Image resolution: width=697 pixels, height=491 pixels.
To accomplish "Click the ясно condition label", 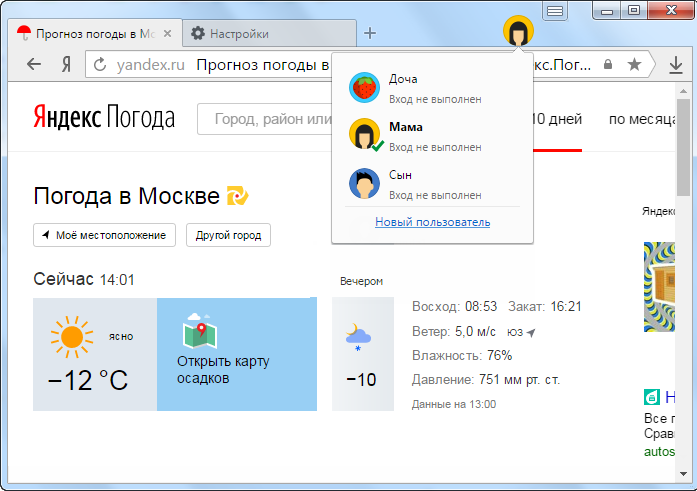I will pos(121,337).
